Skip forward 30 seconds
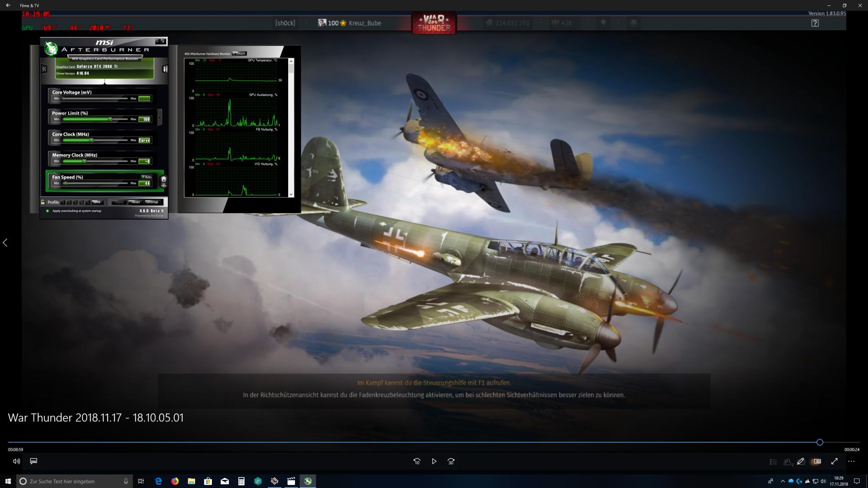 tap(451, 461)
